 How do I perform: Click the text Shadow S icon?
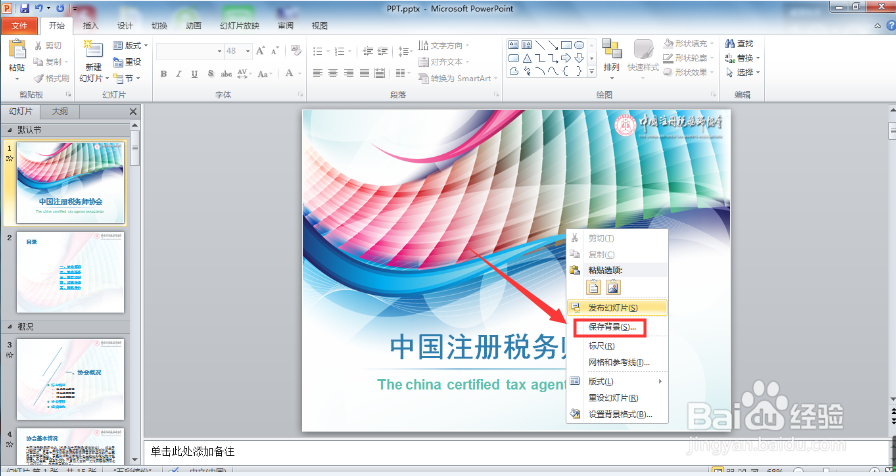210,74
